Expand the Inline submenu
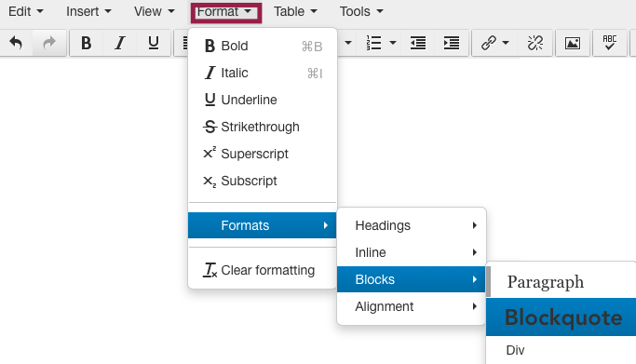The image size is (636, 364). point(412,252)
